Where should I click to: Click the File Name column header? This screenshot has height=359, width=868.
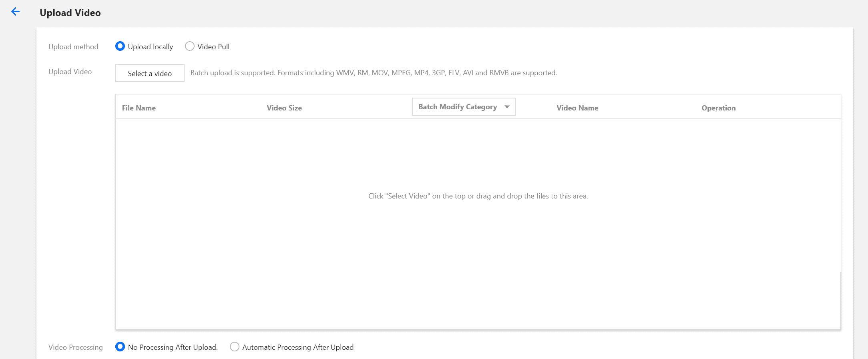[x=139, y=108]
